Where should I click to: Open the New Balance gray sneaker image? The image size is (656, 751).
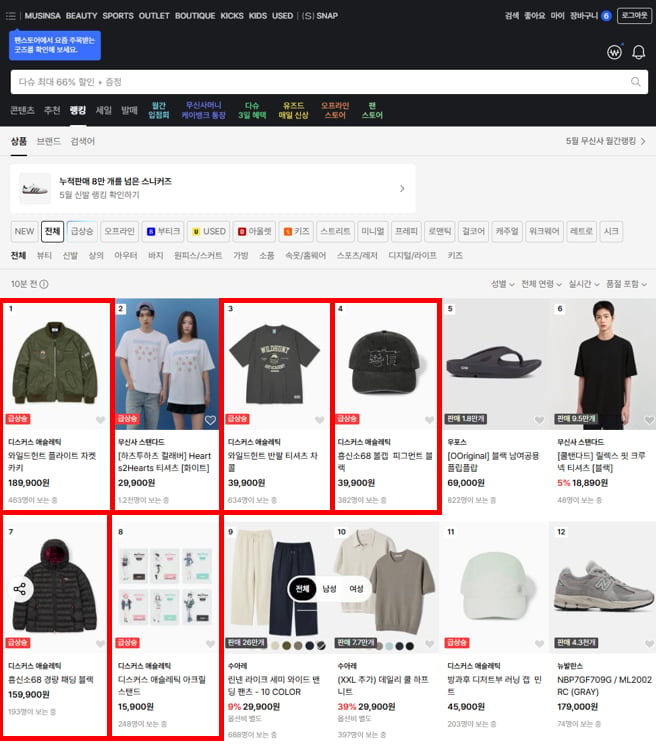pos(604,588)
